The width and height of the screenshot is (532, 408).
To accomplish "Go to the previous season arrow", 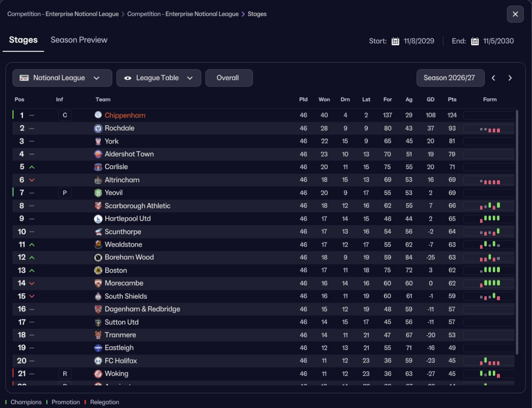I will point(493,78).
